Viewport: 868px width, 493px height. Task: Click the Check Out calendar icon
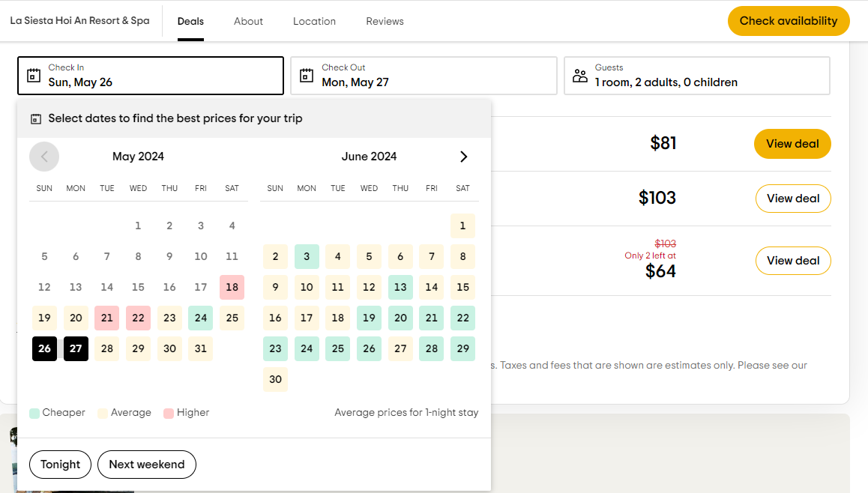(307, 75)
